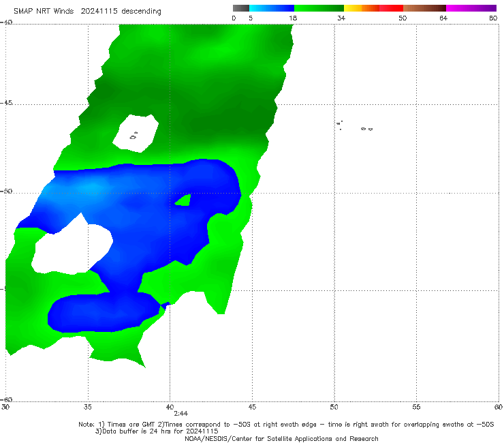Click the brown segment of the color bar
Screen dimensions: 504x443
click(x=424, y=8)
